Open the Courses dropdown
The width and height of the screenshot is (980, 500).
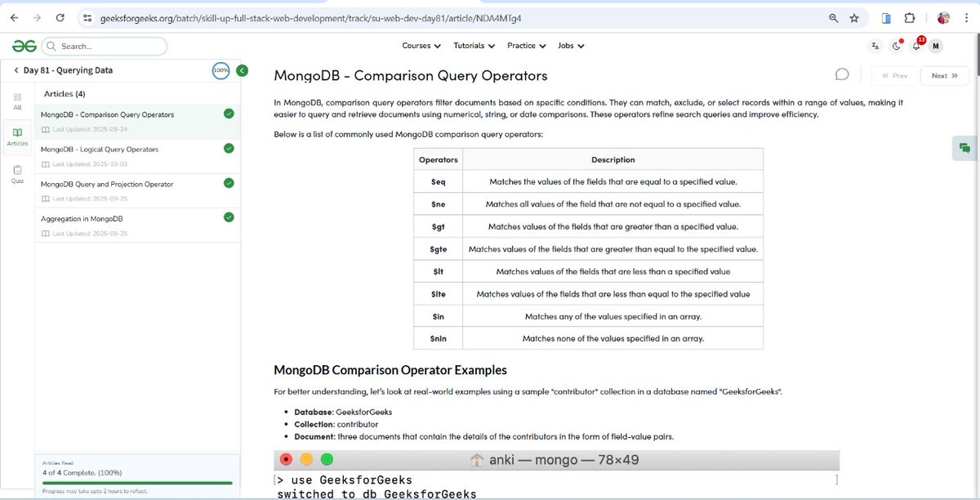tap(421, 46)
